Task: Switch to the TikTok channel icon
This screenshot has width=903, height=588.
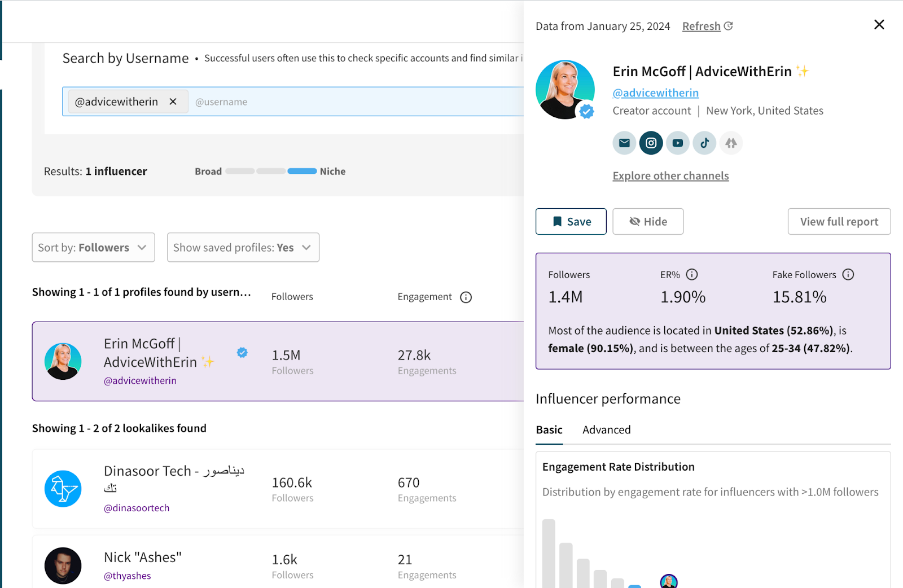Action: coord(704,143)
